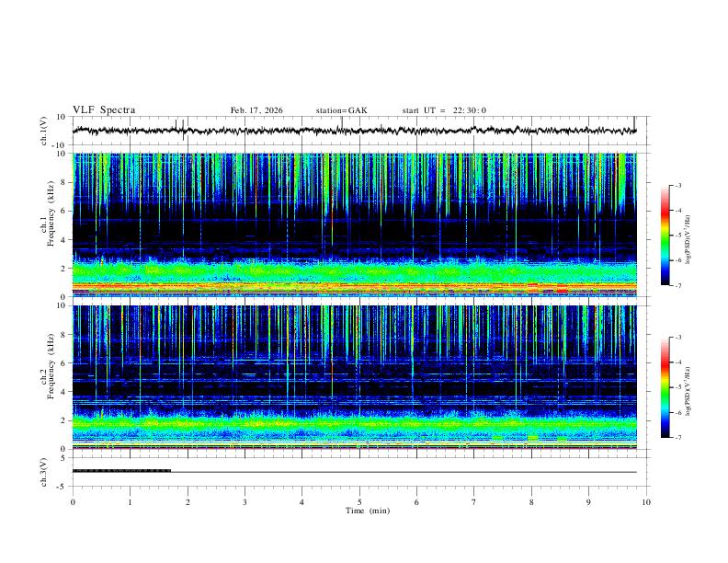Click the 'station=GAK' label

pyautogui.click(x=341, y=110)
